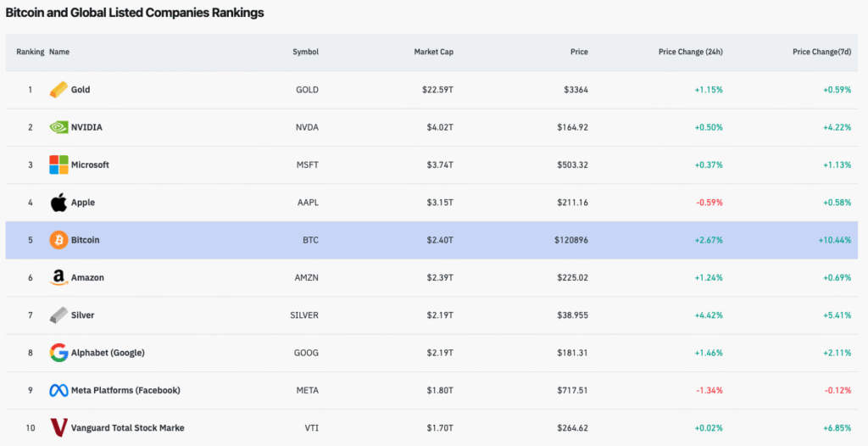Click Meta's -1.34% 24h change
Image resolution: width=868 pixels, height=446 pixels.
[709, 390]
